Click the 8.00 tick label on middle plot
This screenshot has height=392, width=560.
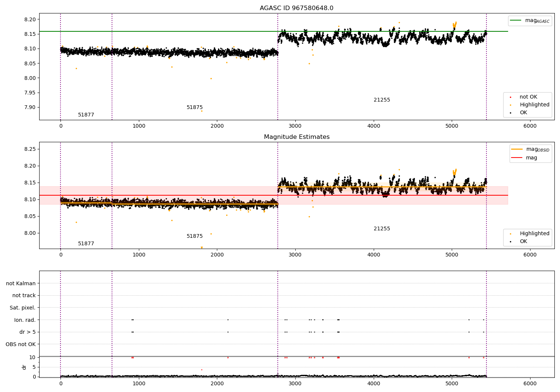[30, 233]
